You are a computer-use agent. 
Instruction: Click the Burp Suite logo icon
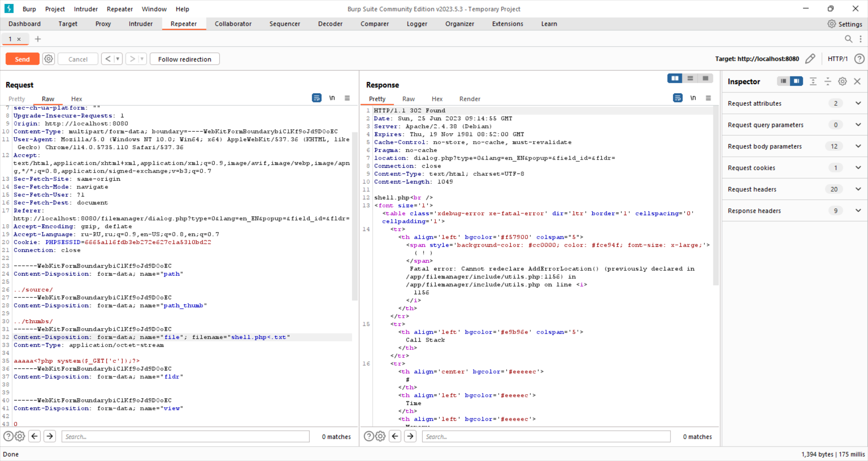(x=9, y=9)
